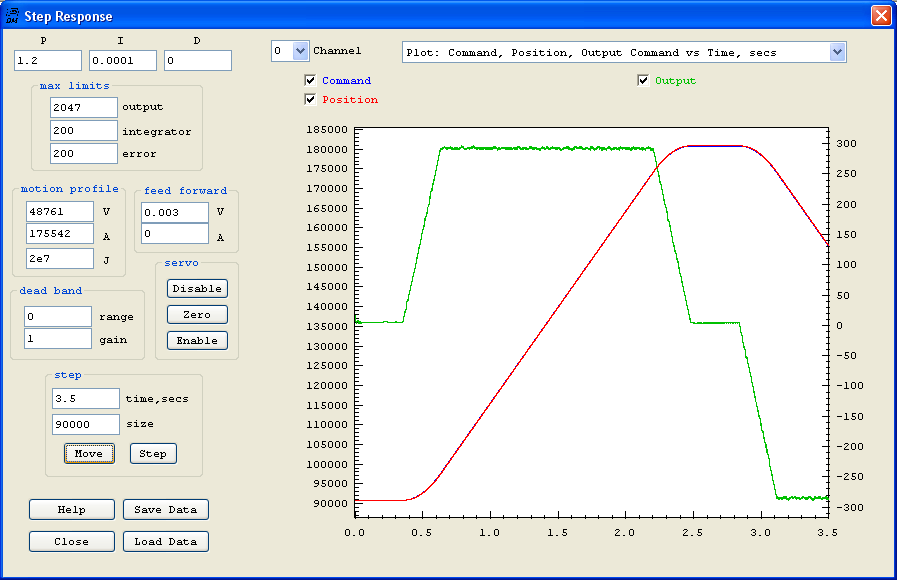This screenshot has height=580, width=897.
Task: Click Save Data button
Action: 166,510
